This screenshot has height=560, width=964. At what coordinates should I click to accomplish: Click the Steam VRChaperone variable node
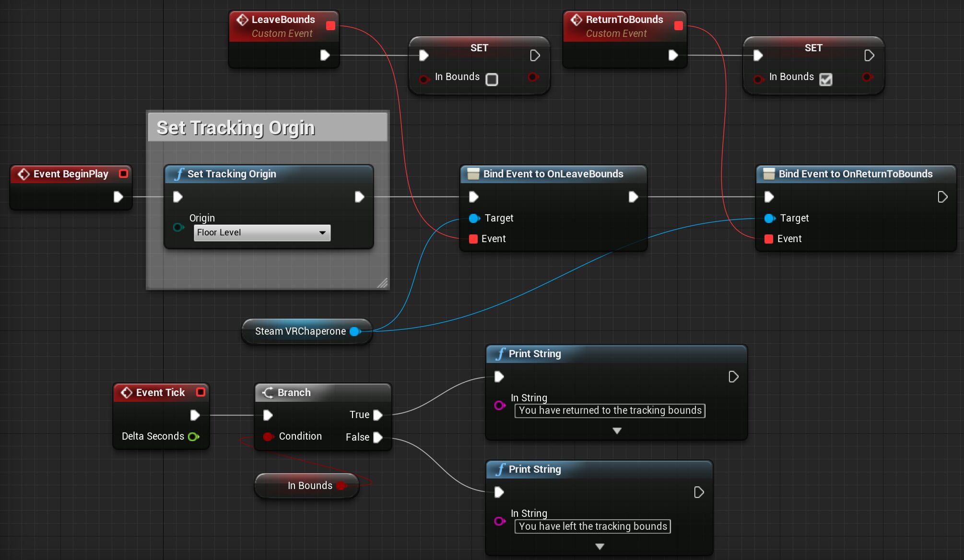[300, 331]
